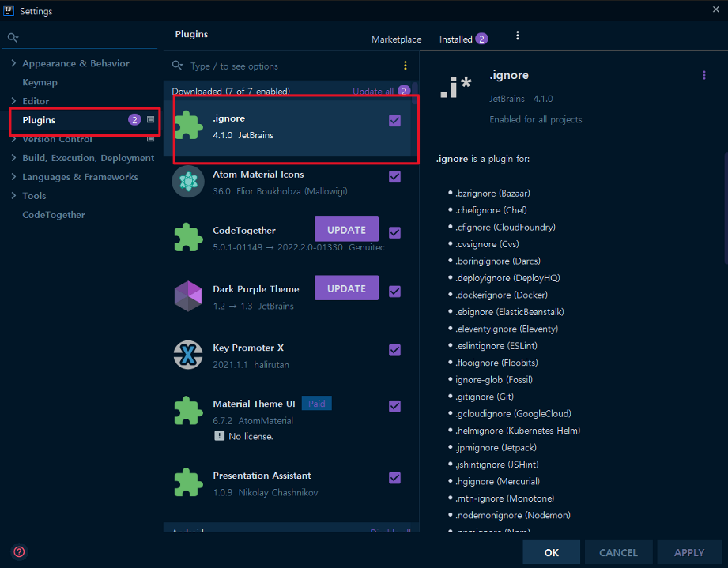Click the settings search field

tap(81, 37)
